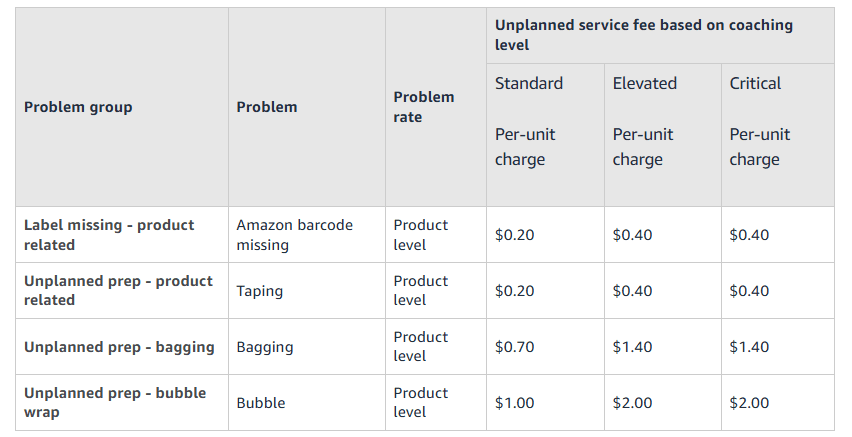
Task: Click Unplanned prep - bubble wrap cell
Action: coord(115,403)
